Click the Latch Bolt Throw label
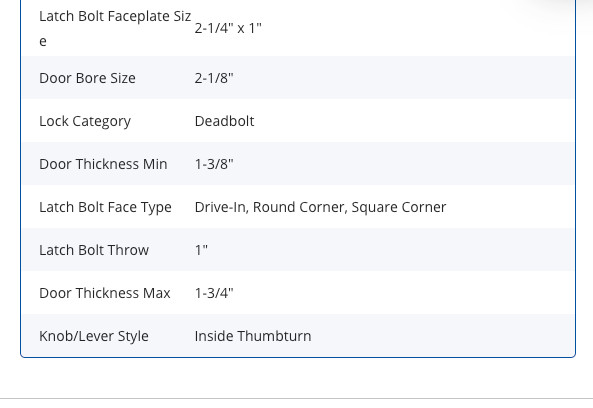This screenshot has width=593, height=408. 94,250
